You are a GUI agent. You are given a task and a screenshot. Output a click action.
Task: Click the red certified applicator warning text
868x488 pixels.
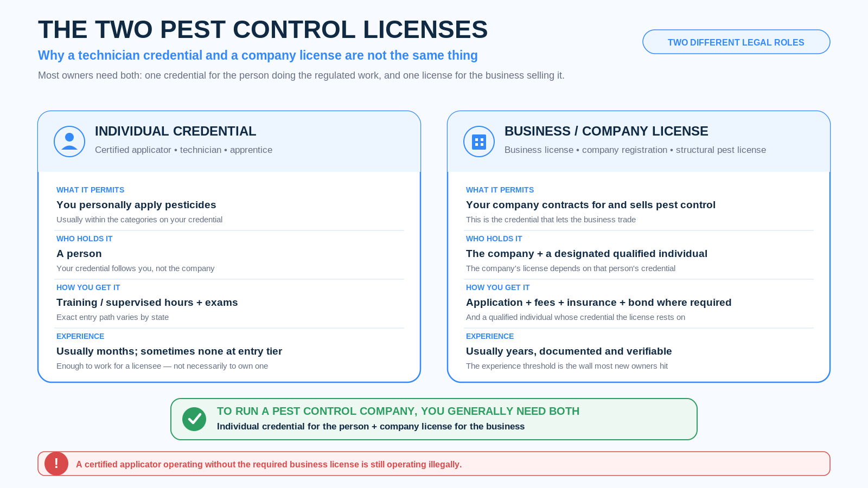(269, 464)
